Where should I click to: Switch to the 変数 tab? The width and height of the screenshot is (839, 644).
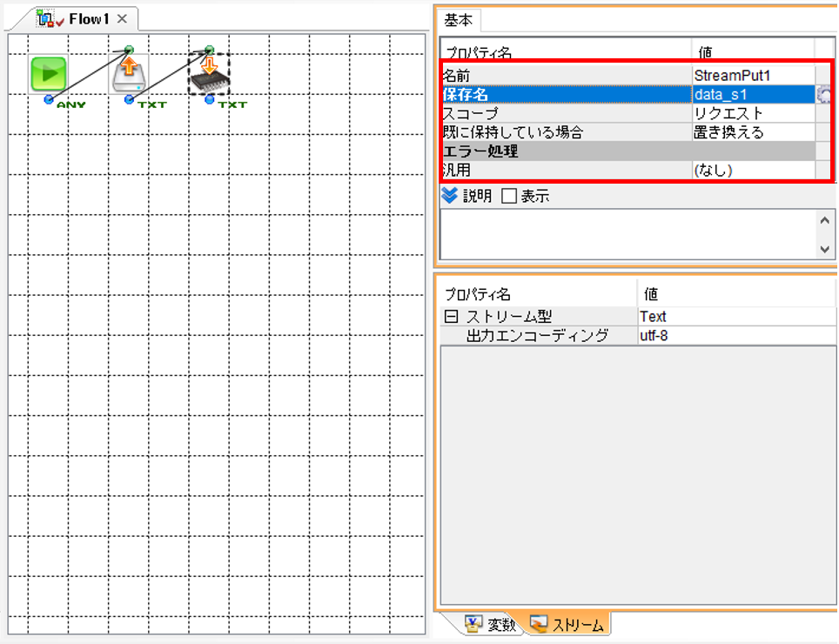pos(490,624)
